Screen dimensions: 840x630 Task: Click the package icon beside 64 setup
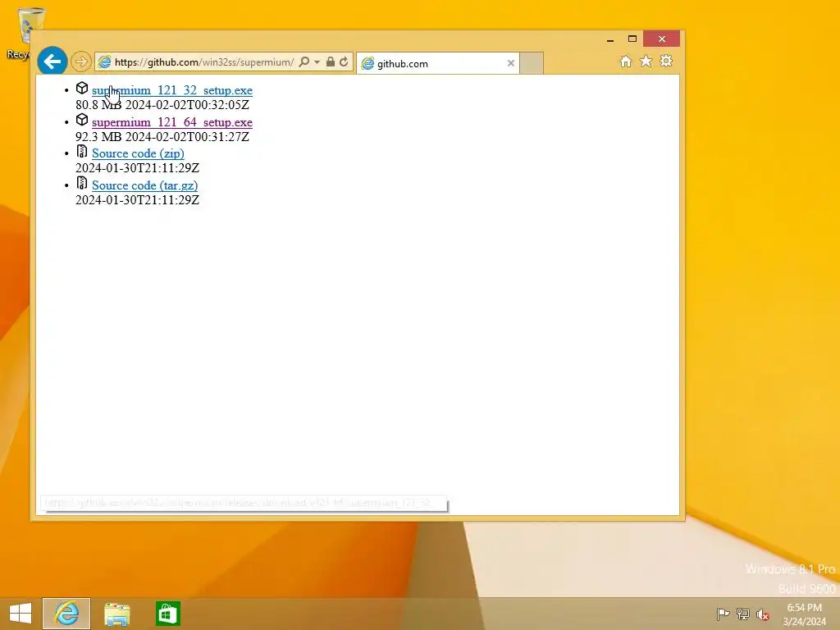(82, 120)
